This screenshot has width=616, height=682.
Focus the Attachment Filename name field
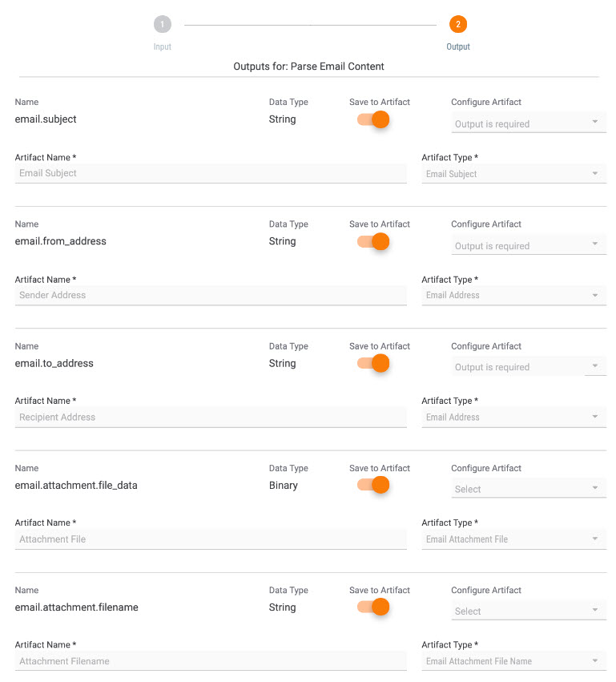(211, 660)
